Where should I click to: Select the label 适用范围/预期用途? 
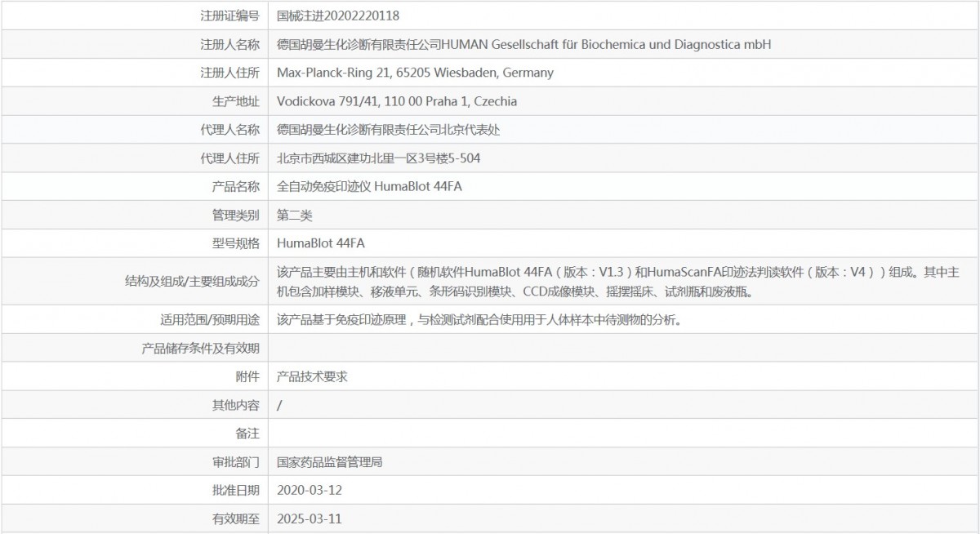(x=209, y=319)
